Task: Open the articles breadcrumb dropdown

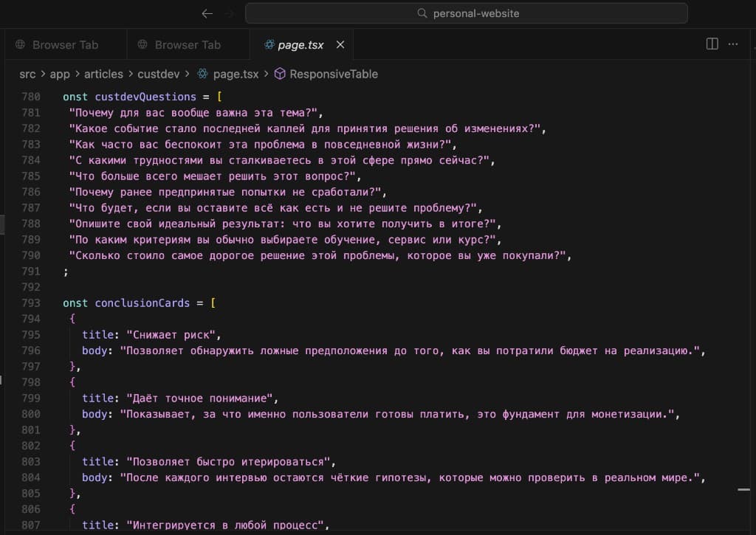Action: tap(103, 74)
